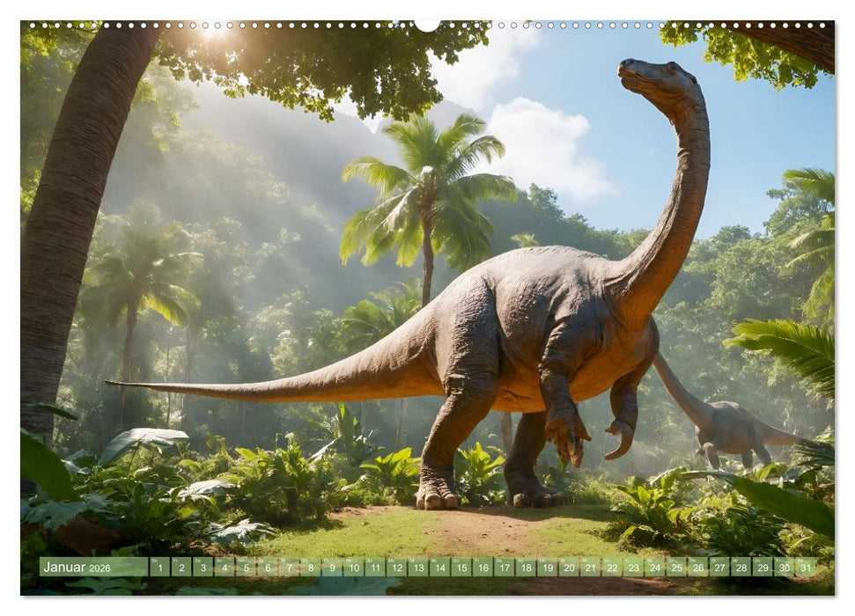Select the Sa weekday label above date 3

click(x=195, y=559)
